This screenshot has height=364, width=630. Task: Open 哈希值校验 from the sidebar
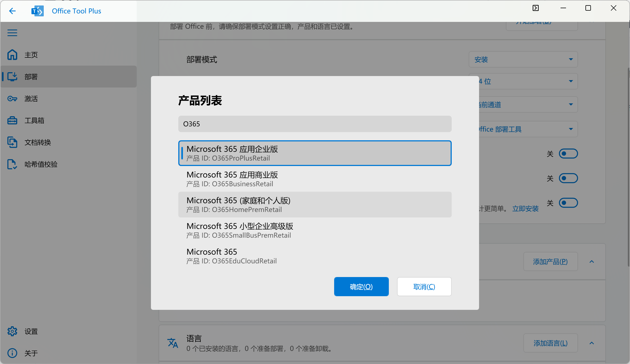coord(69,164)
